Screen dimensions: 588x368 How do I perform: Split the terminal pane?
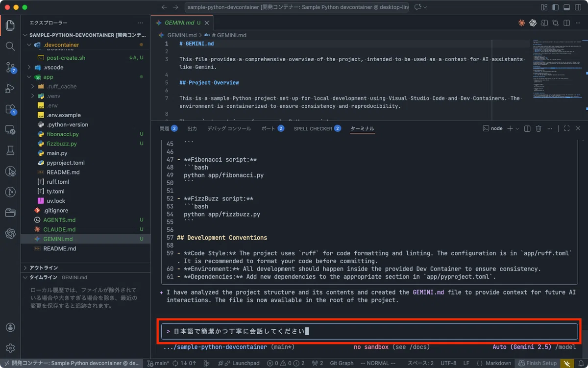(527, 128)
